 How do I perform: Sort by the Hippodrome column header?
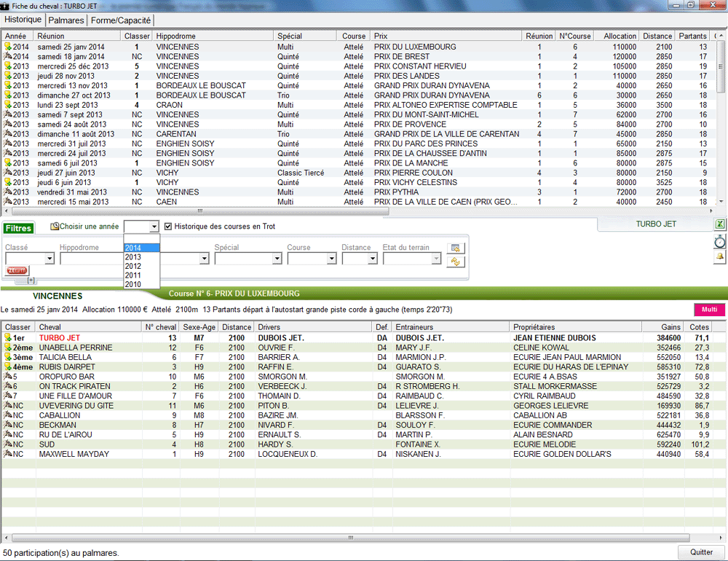coord(213,36)
